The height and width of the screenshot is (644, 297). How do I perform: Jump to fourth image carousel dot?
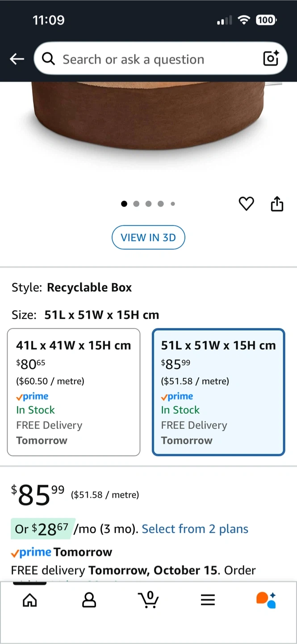pyautogui.click(x=160, y=204)
